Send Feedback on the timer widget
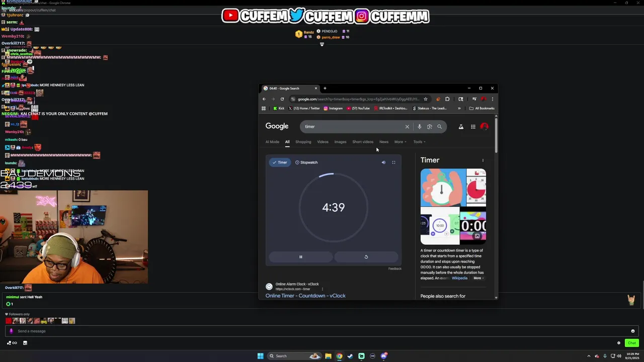This screenshot has height=362, width=644. click(395, 268)
